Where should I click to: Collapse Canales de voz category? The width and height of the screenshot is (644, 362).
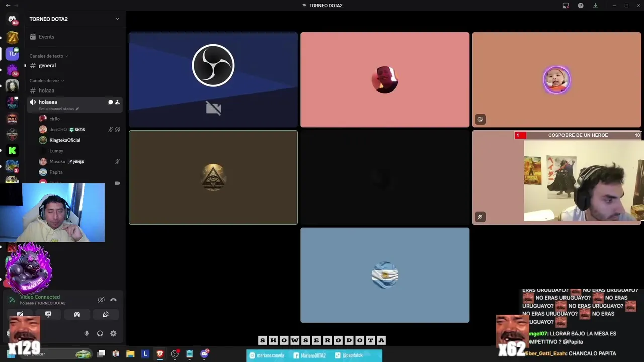tap(46, 80)
